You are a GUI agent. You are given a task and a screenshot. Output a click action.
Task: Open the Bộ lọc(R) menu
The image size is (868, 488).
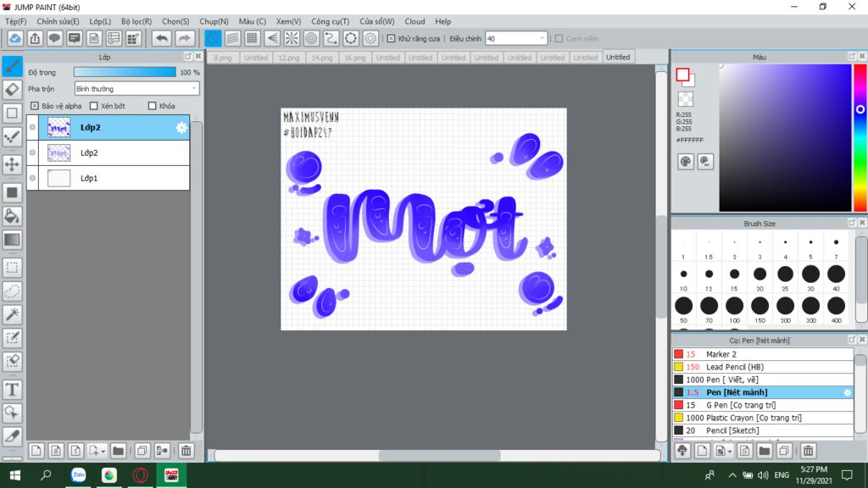(x=136, y=21)
